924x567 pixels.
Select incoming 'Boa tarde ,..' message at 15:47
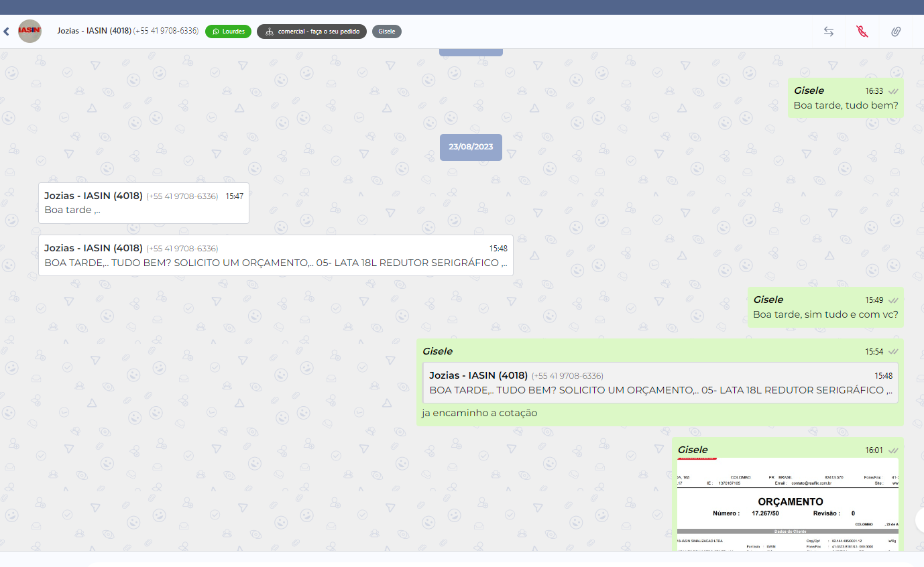click(143, 203)
